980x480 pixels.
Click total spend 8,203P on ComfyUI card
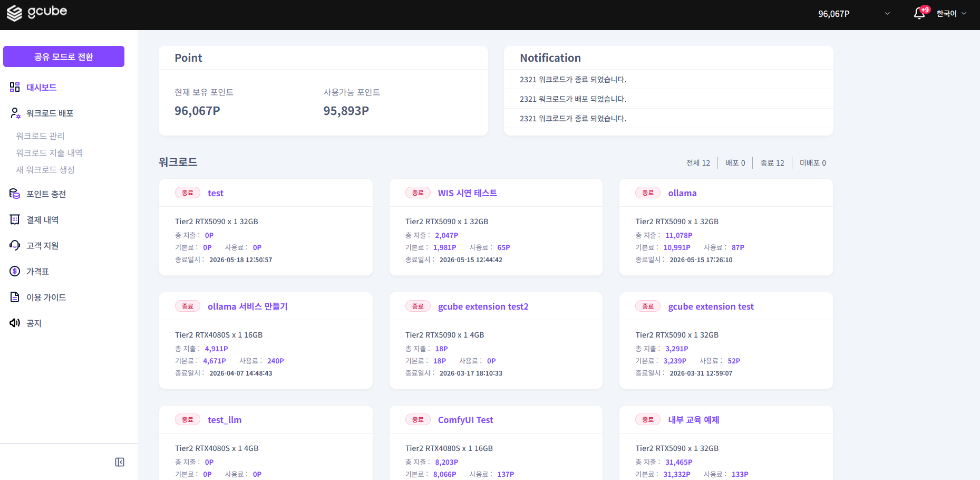coord(447,462)
